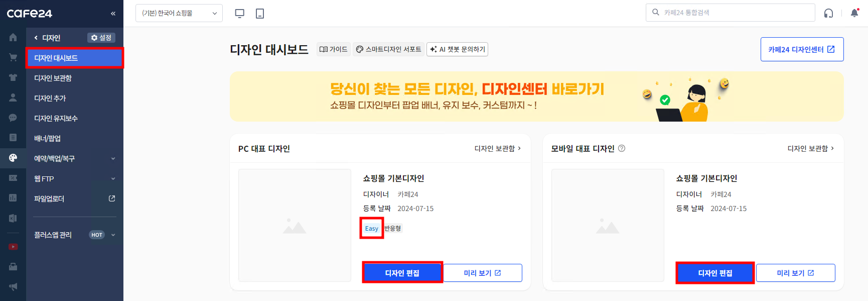
Task: Open the YouTube sidebar icon
Action: pyautogui.click(x=13, y=247)
